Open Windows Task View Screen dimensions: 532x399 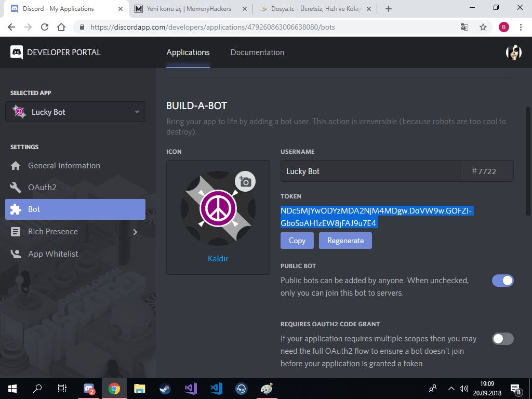pyautogui.click(x=62, y=389)
